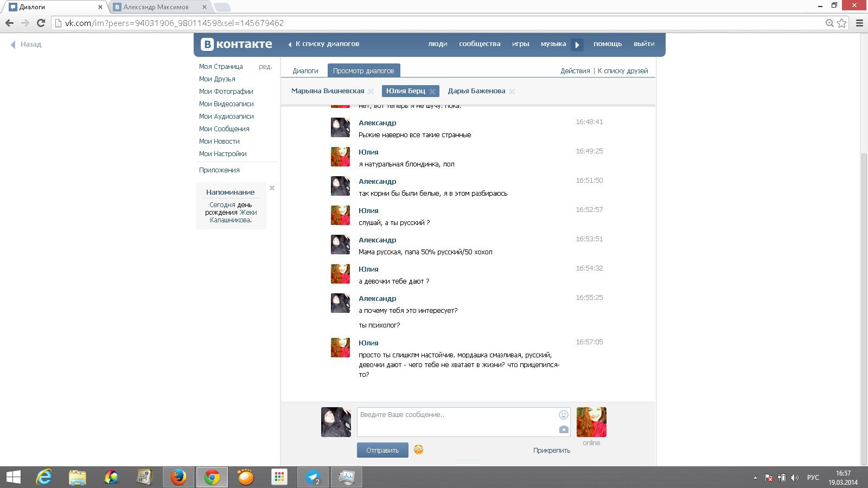This screenshot has height=488, width=868.
Task: Click the VKontakte logo
Action: (x=237, y=44)
